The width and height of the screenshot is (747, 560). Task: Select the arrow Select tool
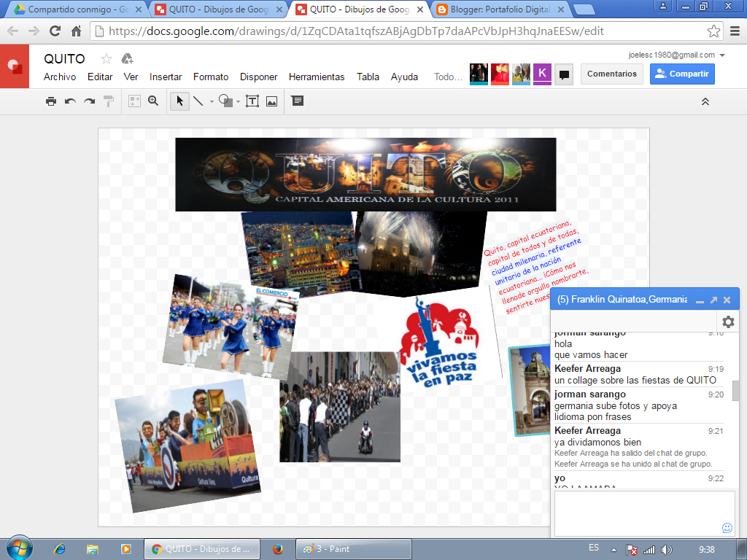(180, 101)
